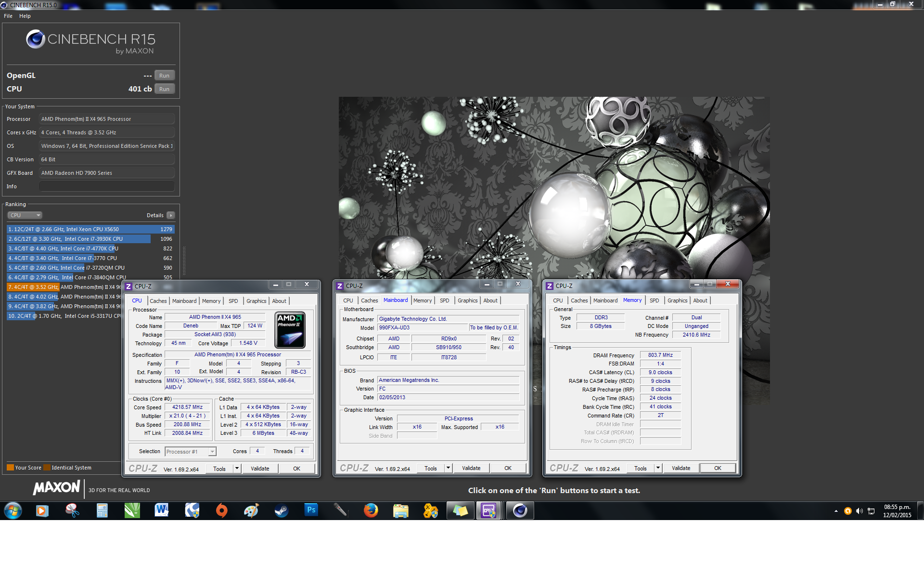This screenshot has height=574, width=924.
Task: Click OK in Memory CPU-Z window
Action: click(718, 468)
